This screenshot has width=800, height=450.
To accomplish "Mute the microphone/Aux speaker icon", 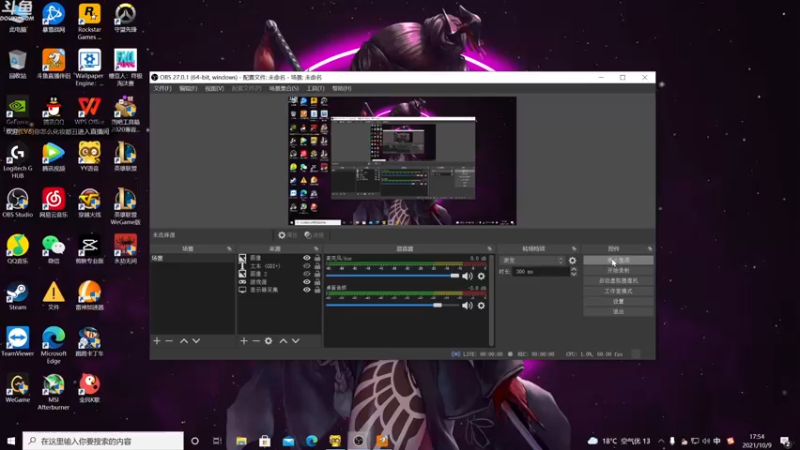I will coord(467,276).
